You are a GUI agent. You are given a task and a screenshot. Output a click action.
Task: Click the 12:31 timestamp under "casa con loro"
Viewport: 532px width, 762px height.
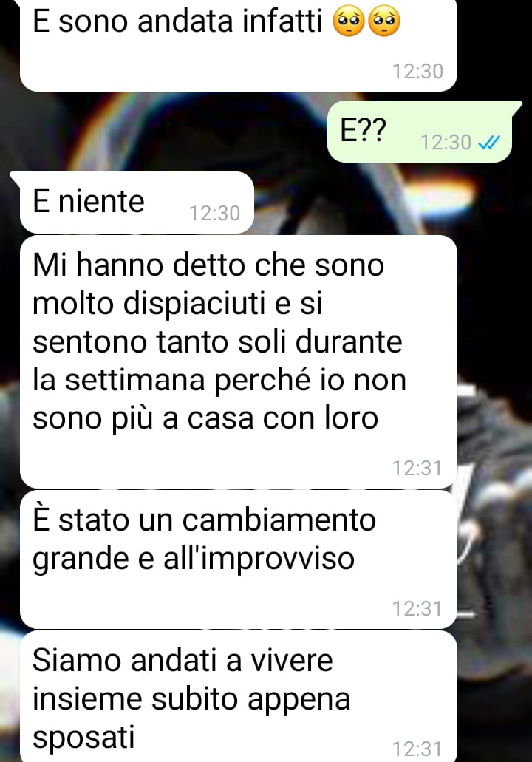(417, 469)
